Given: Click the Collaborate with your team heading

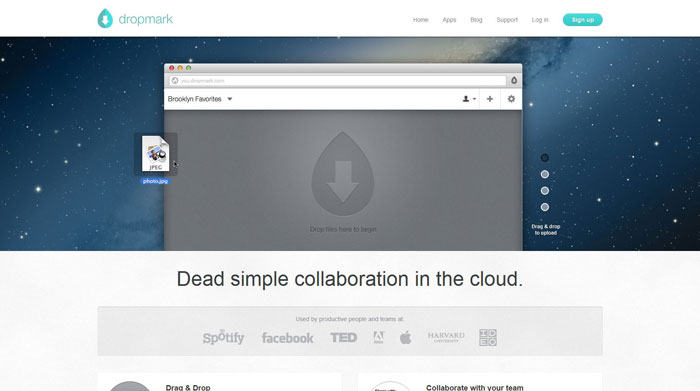Looking at the screenshot, I should [475, 387].
